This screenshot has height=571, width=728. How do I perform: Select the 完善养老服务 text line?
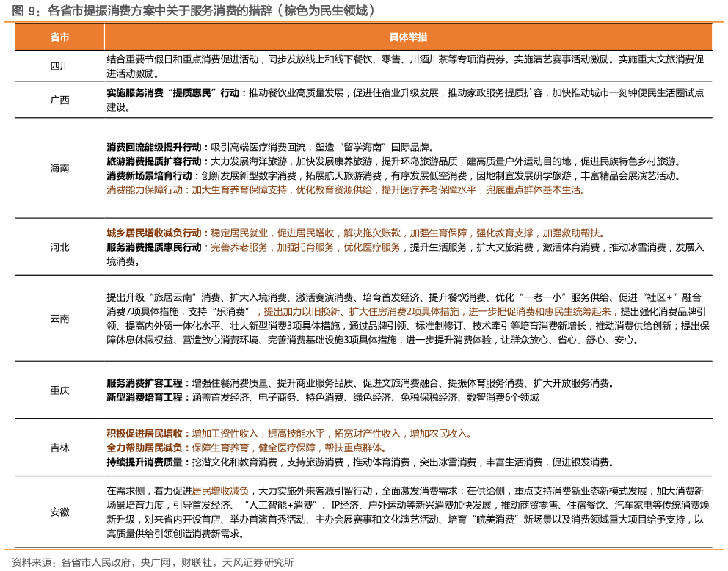click(x=305, y=248)
